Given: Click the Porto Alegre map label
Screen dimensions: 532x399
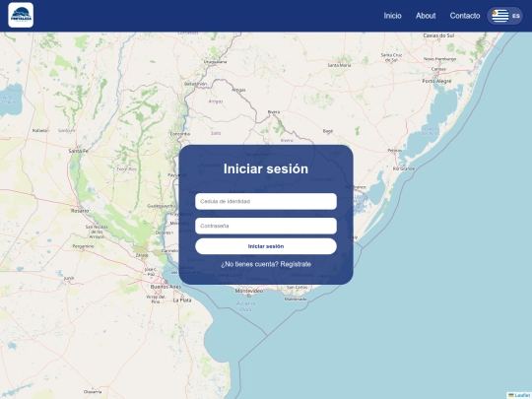Looking at the screenshot, I should [x=436, y=81].
